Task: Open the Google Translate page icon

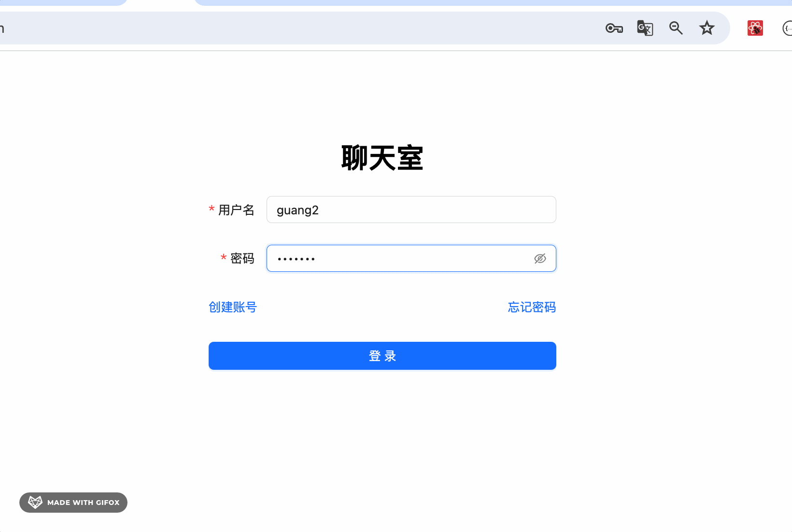Action: point(645,28)
